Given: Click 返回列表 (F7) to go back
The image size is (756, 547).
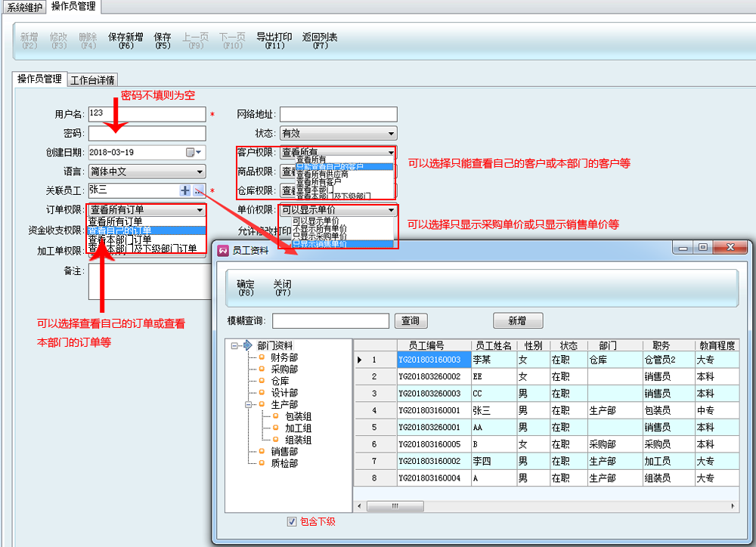Looking at the screenshot, I should tap(320, 41).
